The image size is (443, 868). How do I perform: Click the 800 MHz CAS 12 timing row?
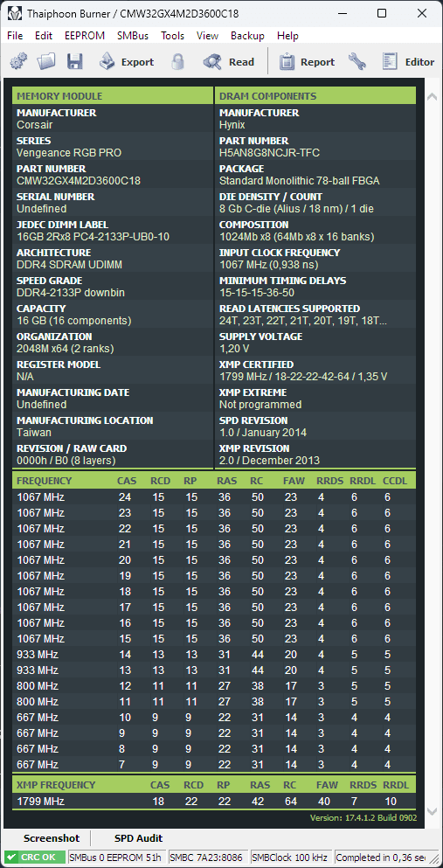click(213, 686)
